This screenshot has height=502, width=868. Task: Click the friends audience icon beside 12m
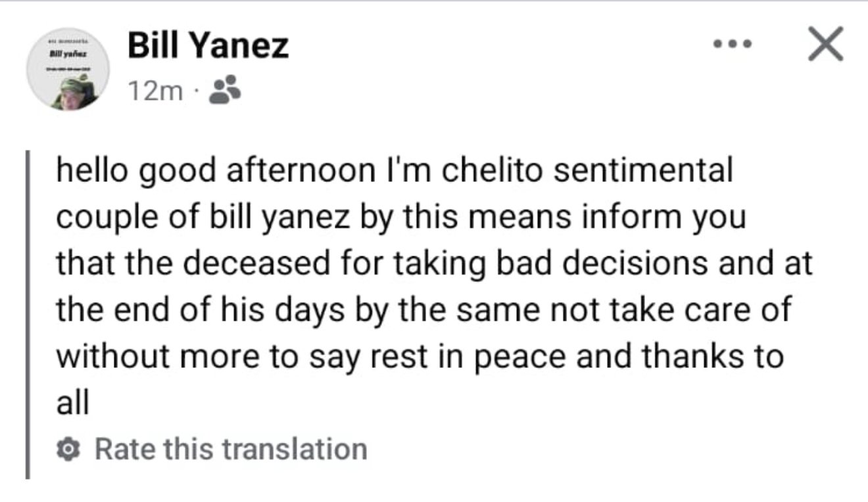pos(224,93)
